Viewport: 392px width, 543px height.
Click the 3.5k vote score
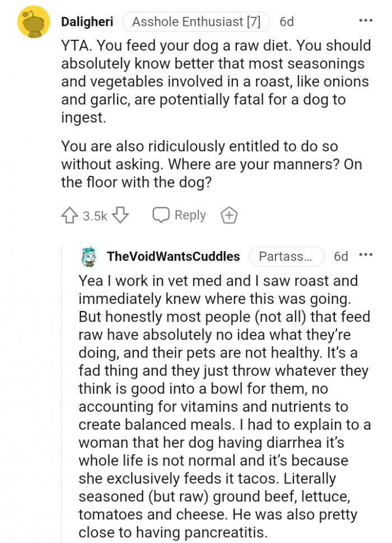coord(95,216)
